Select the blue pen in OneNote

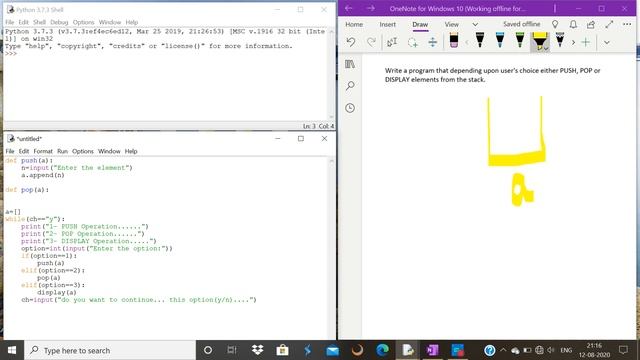[x=500, y=40]
